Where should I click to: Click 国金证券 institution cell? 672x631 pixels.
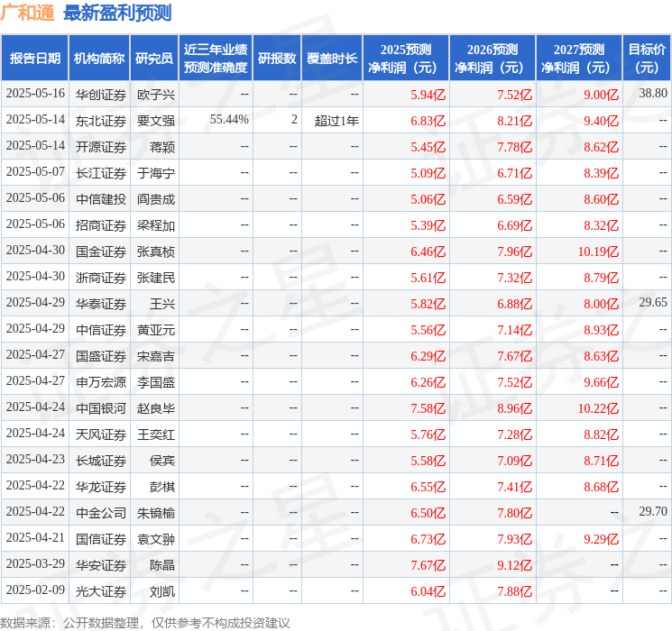[x=101, y=251]
